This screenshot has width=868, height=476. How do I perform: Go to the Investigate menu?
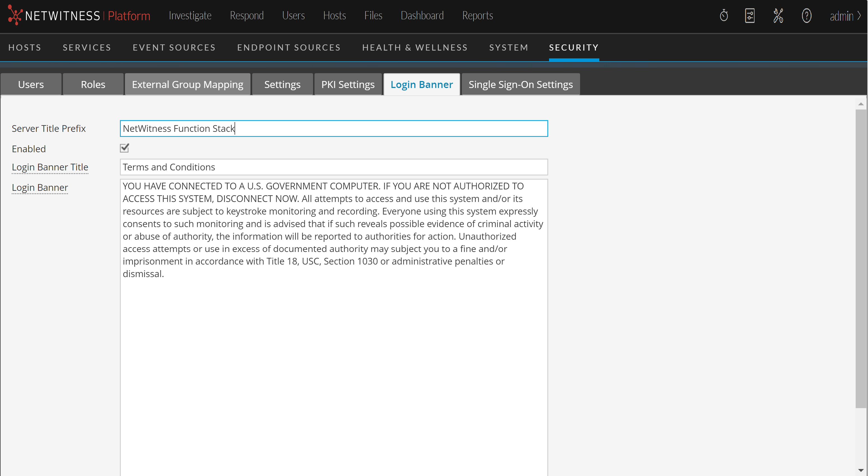[x=190, y=15]
